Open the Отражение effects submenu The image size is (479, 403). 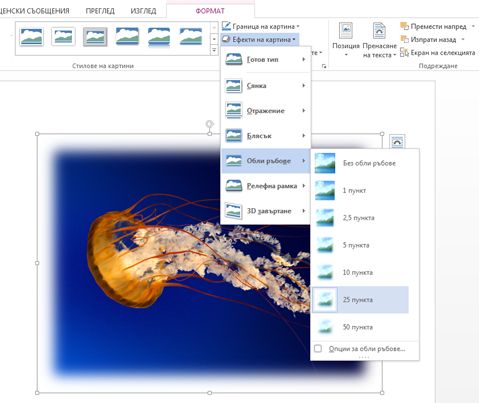pyautogui.click(x=266, y=111)
